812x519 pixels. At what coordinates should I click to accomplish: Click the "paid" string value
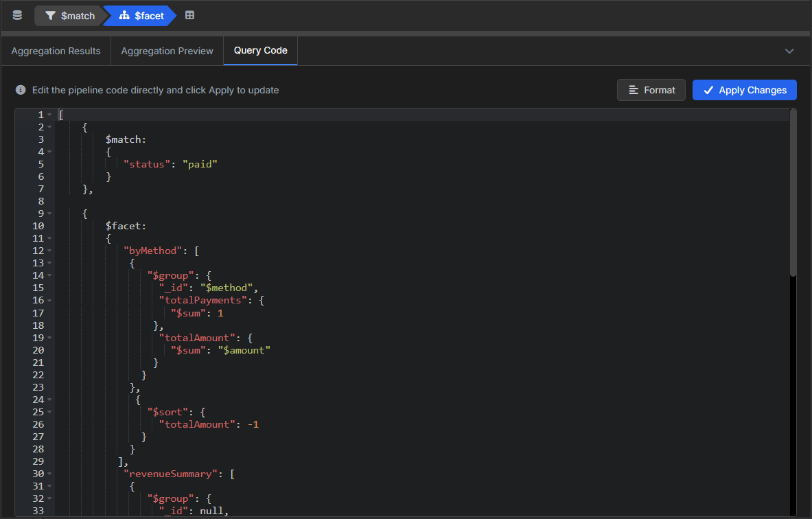click(200, 164)
